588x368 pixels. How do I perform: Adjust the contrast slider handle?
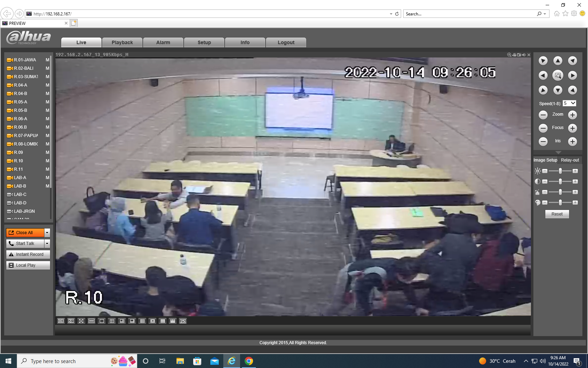560,181
